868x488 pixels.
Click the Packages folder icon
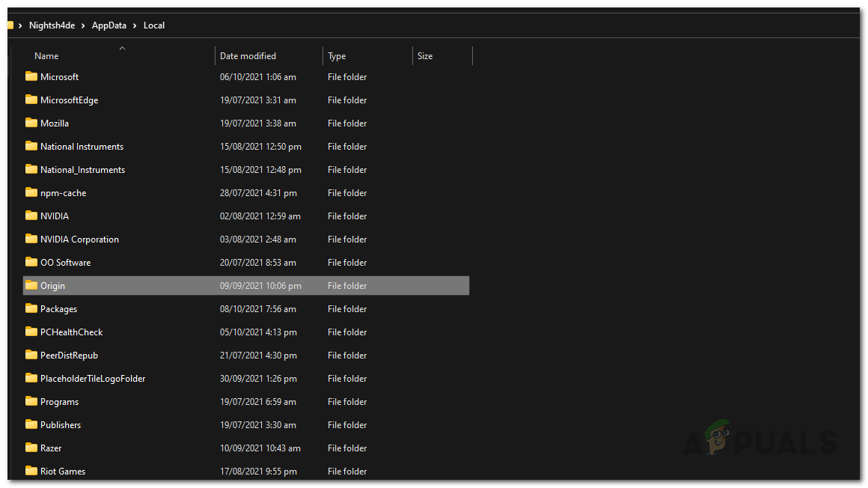point(31,308)
